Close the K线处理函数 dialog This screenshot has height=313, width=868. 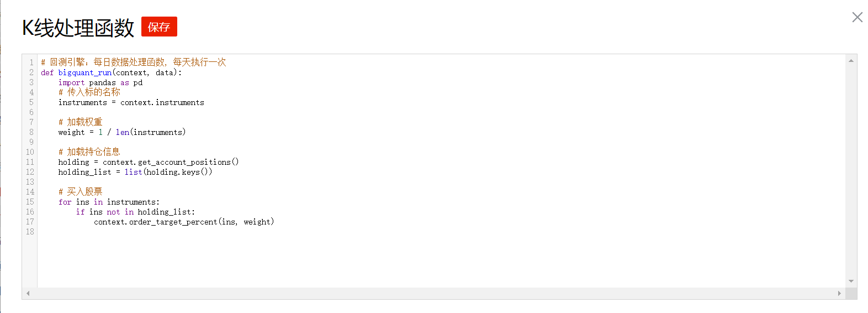(857, 17)
